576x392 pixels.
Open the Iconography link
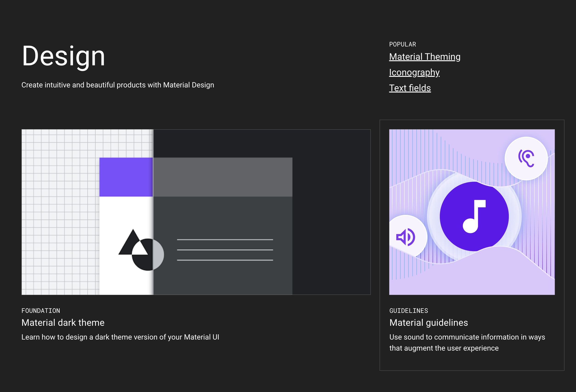click(414, 72)
